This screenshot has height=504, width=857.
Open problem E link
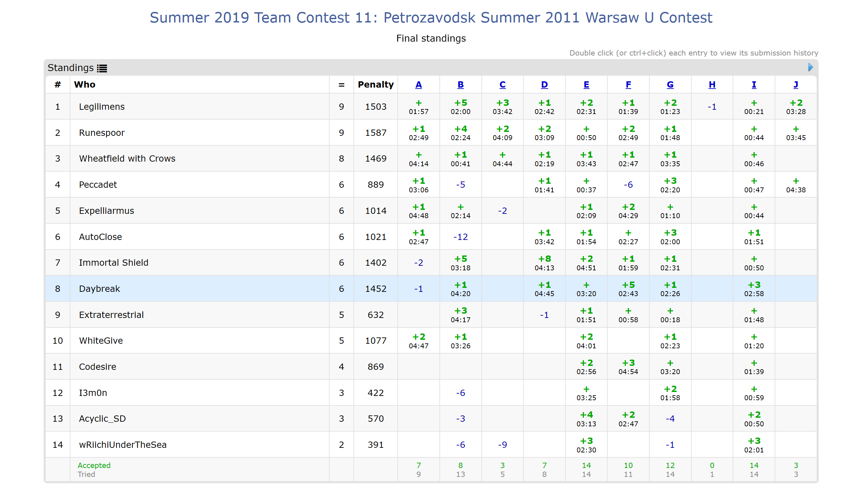pos(586,85)
